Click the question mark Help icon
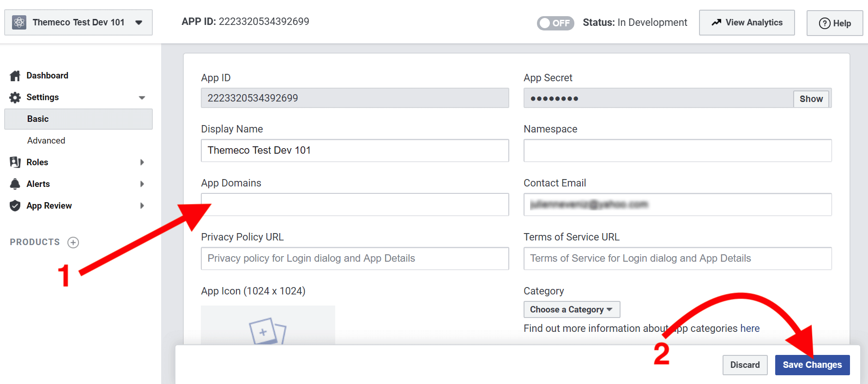Image resolution: width=868 pixels, height=384 pixels. (x=825, y=24)
